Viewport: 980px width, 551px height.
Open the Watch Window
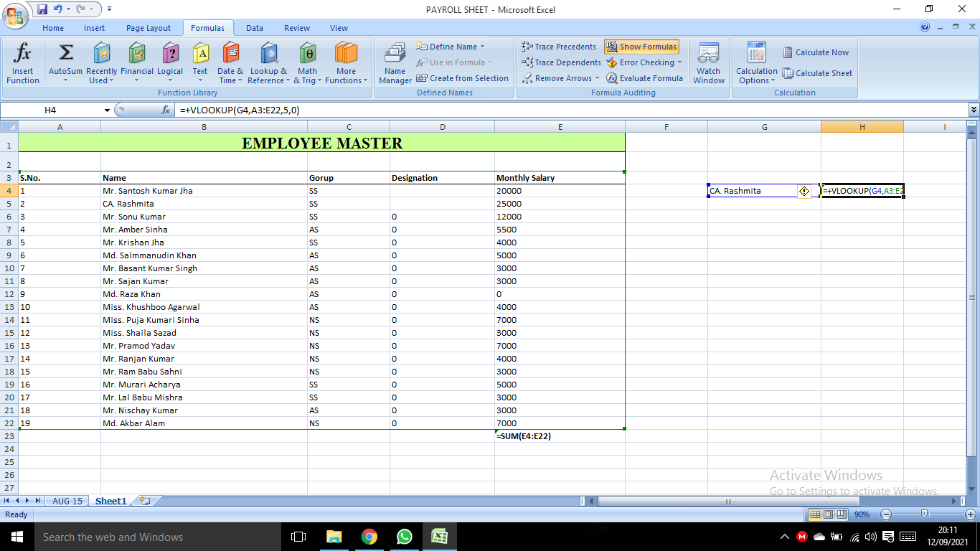(708, 63)
